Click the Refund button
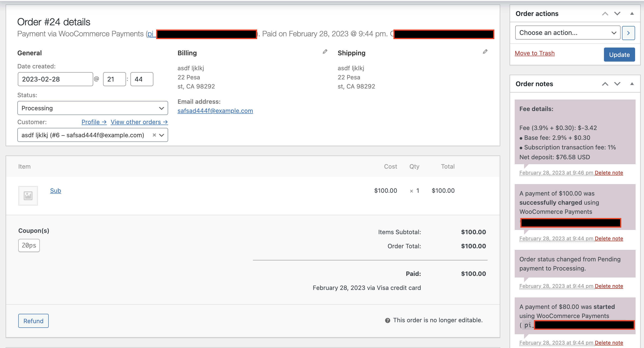 click(33, 321)
